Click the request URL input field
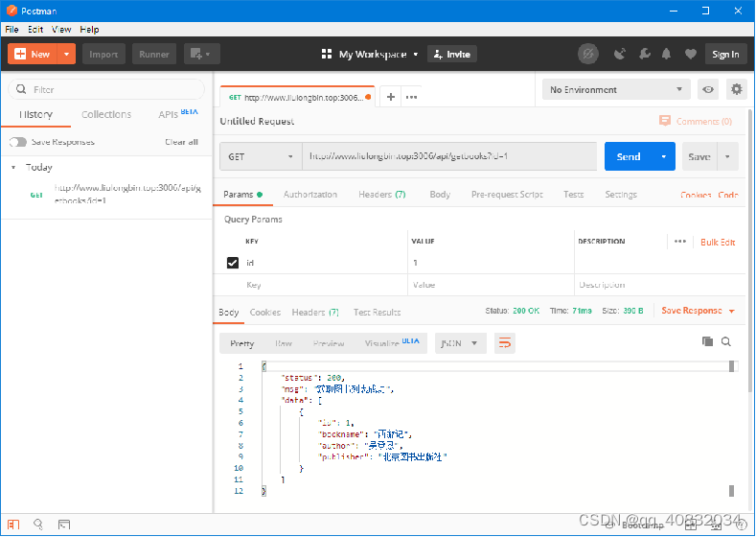 pos(449,156)
